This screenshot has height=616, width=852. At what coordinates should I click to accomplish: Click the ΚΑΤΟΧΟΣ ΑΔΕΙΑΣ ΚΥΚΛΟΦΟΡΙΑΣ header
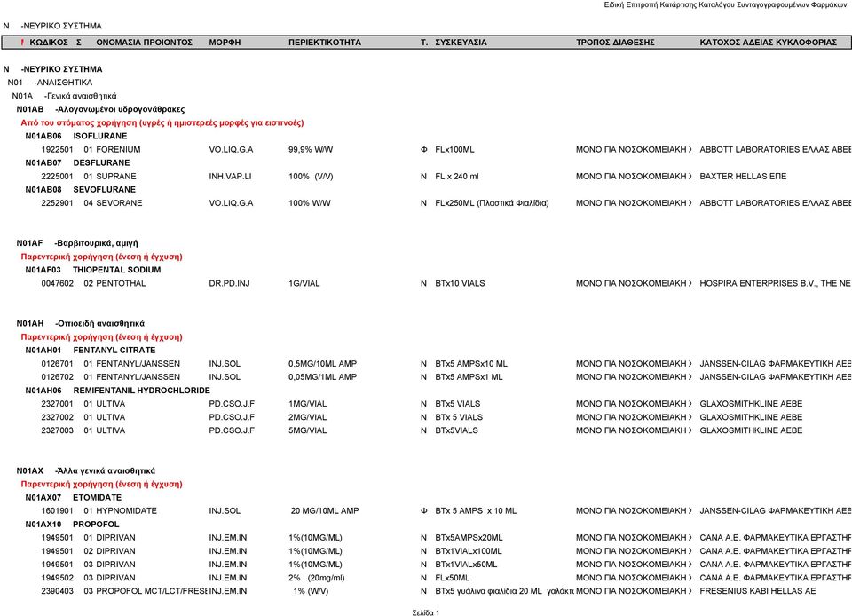768,43
